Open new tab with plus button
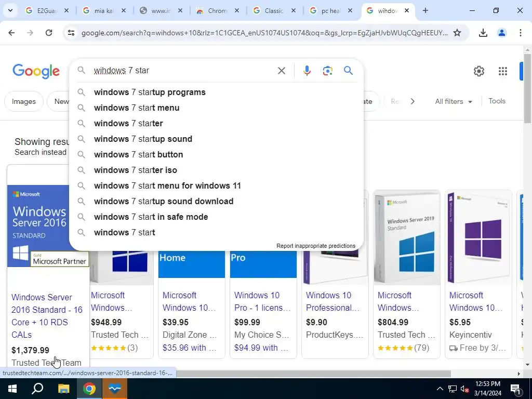The height and width of the screenshot is (399, 532). pos(425,10)
